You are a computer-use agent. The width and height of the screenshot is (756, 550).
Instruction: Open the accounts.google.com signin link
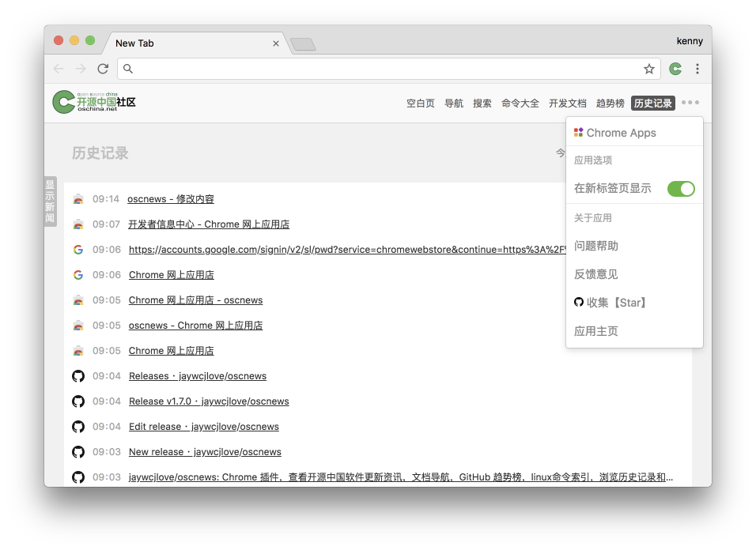point(347,250)
